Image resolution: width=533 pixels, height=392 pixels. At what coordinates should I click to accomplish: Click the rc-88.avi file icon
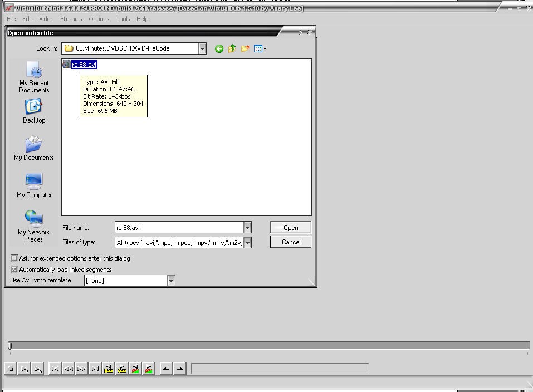tap(67, 64)
